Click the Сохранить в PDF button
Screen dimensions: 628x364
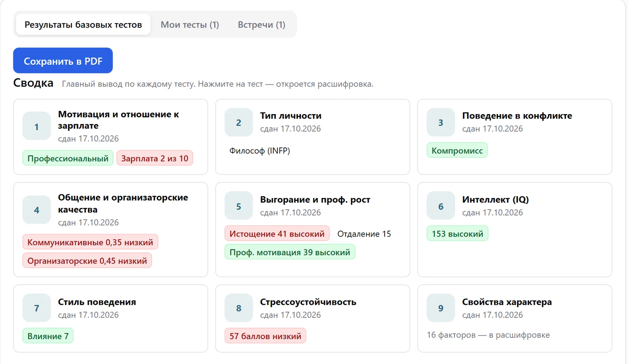[63, 60]
